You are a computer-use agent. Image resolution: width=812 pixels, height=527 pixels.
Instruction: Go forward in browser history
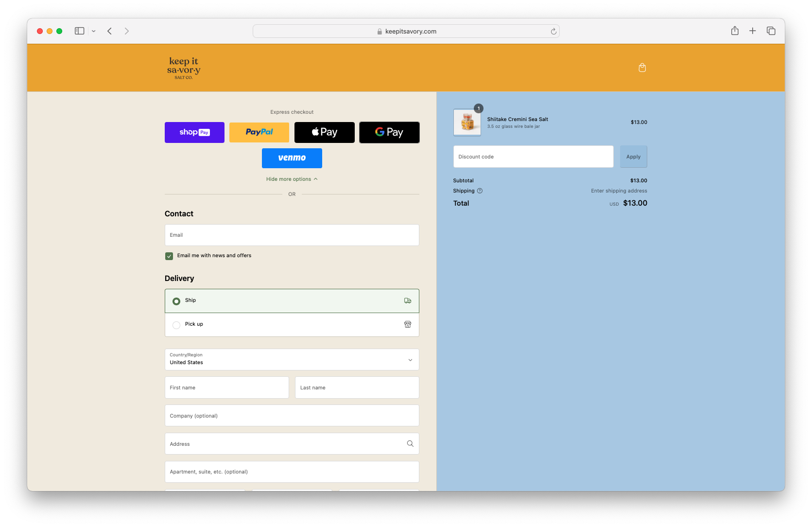pos(127,31)
